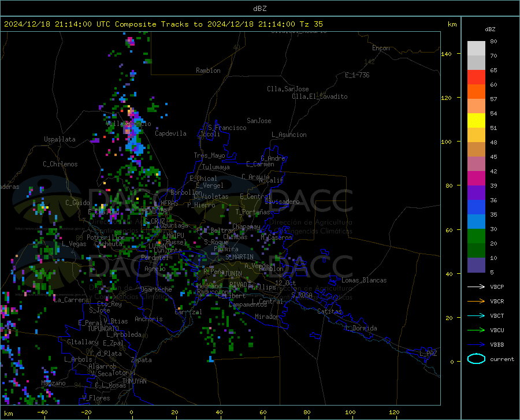Viewport: 520px width, 420px height.
Task: Click the E_1-736 label
Action: (x=357, y=75)
